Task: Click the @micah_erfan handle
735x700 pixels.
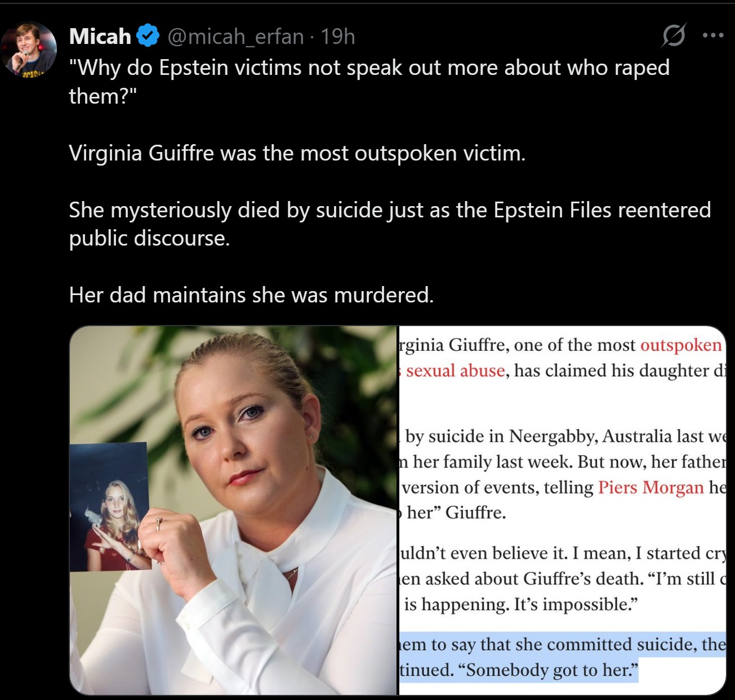Action: pyautogui.click(x=235, y=37)
